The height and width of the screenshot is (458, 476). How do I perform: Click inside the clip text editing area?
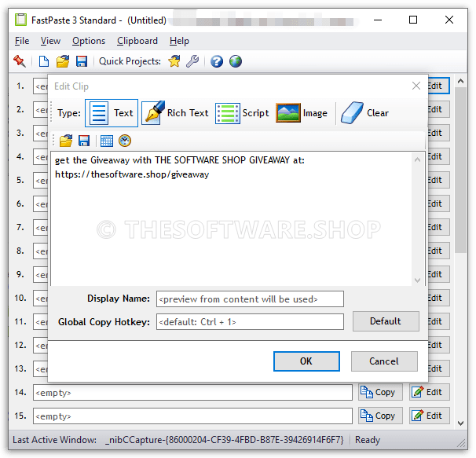tap(231, 218)
